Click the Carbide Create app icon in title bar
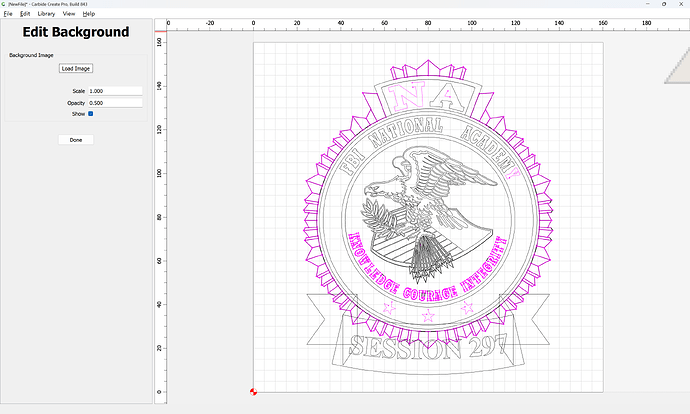 pos(4,4)
